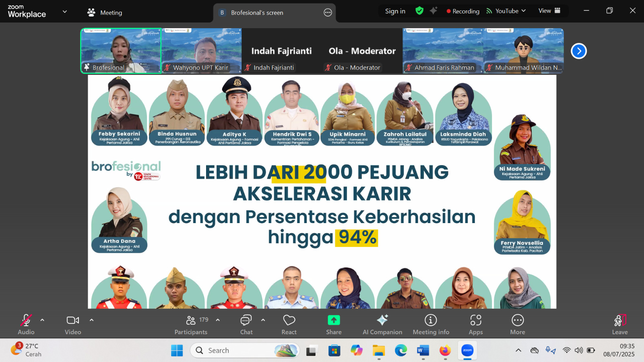644x362 pixels.
Task: Open the Participants panel icon
Action: 191,320
